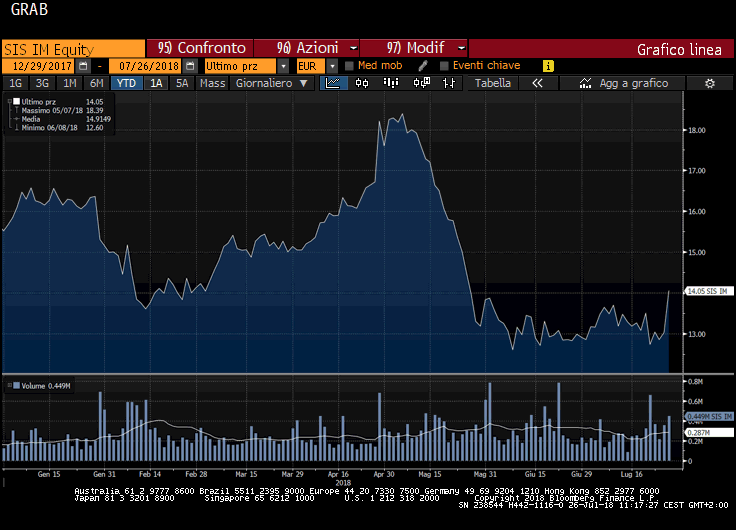Open the 97) Modif menu

click(x=414, y=48)
